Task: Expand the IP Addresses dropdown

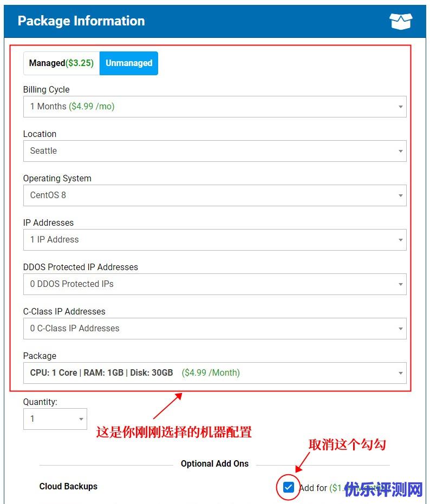Action: [x=215, y=239]
